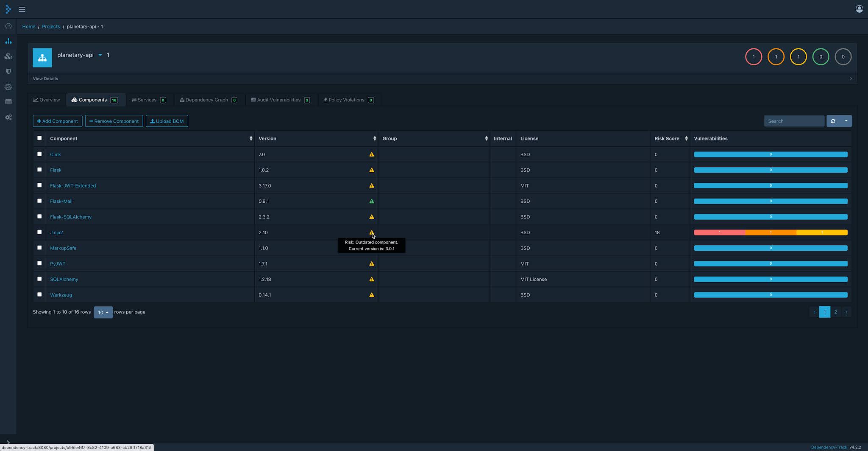Select the Projects sidebar icon
Viewport: 868px width, 451px height.
(8, 41)
